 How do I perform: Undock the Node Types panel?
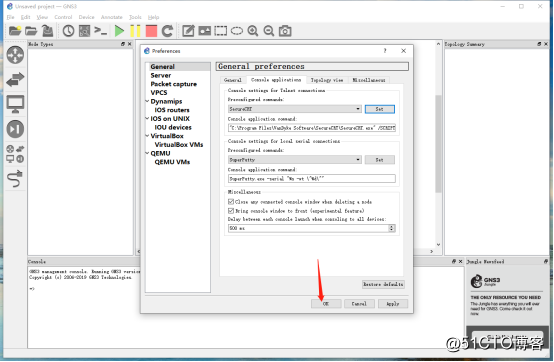tap(123, 44)
